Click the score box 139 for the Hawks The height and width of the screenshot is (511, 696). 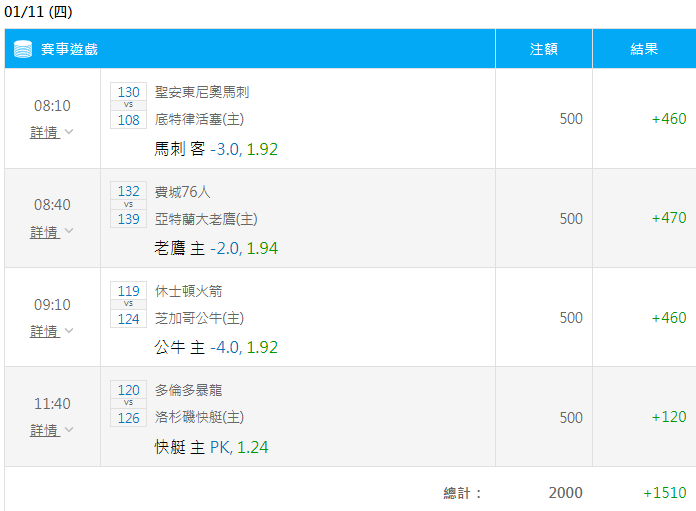coord(128,218)
